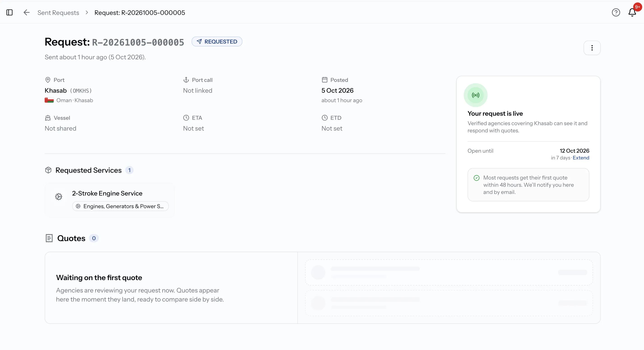The height and width of the screenshot is (350, 644).
Task: Click the REQUESTED status badge
Action: (217, 41)
